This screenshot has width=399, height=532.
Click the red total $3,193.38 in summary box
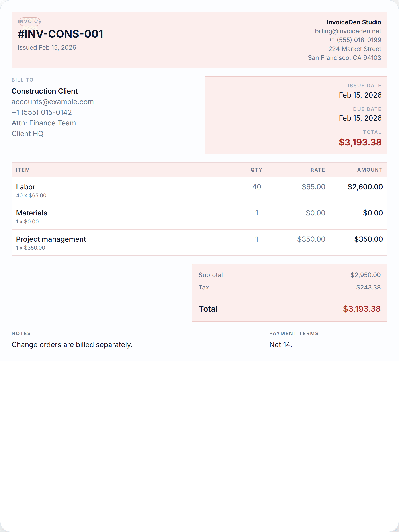[362, 309]
